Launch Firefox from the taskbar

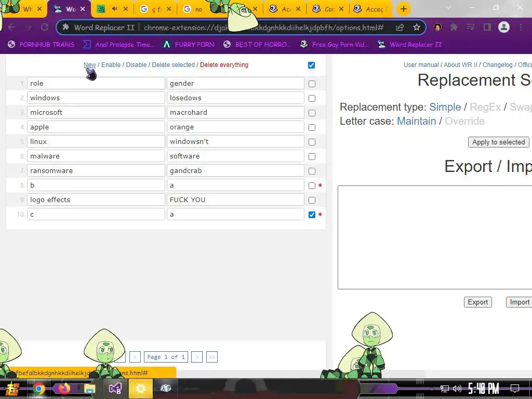tap(64, 389)
